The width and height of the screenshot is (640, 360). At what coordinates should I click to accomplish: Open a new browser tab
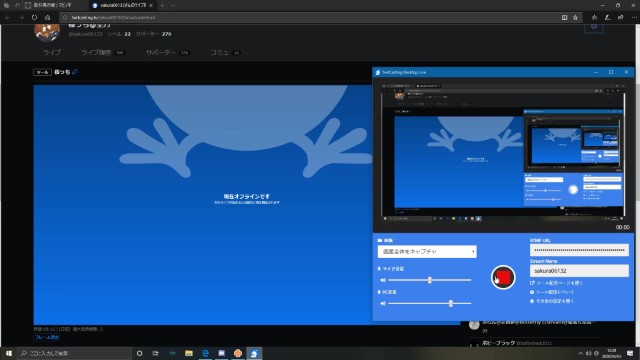coord(162,5)
